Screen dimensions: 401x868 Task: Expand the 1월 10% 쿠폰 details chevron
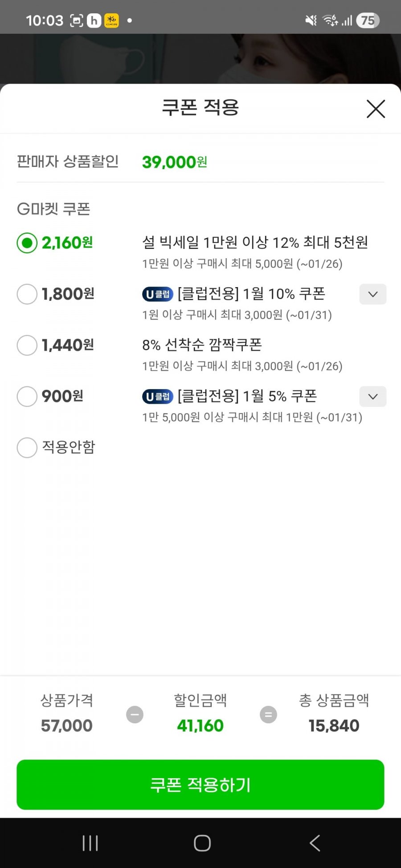(x=372, y=294)
